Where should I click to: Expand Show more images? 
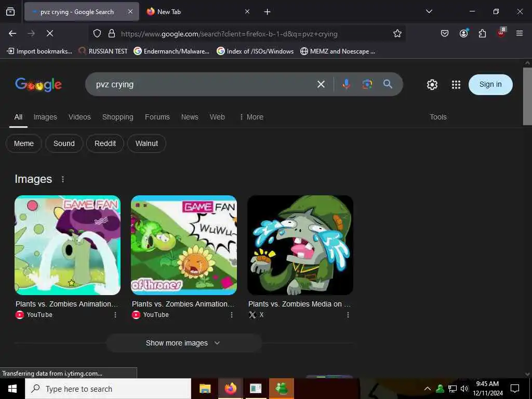[184, 343]
